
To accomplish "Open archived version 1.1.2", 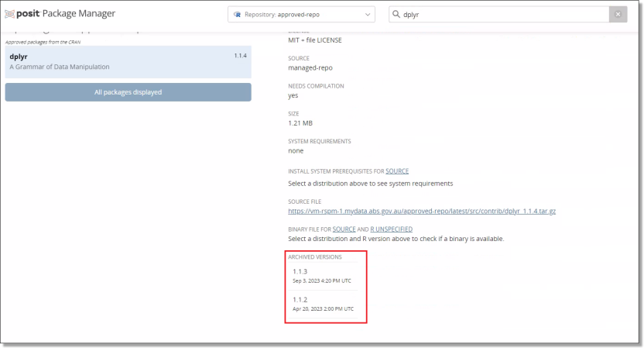I will coord(300,299).
